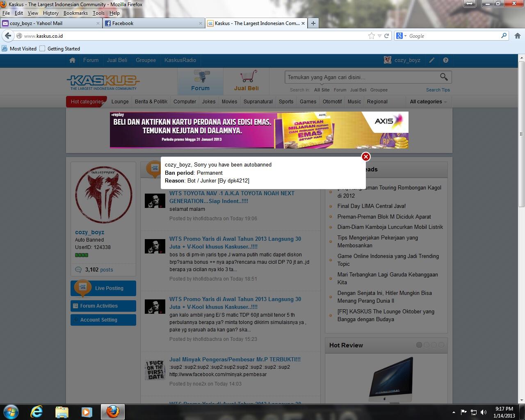Screen dimensions: 525x420
Task: Open the Edit menu
Action: click(19, 13)
